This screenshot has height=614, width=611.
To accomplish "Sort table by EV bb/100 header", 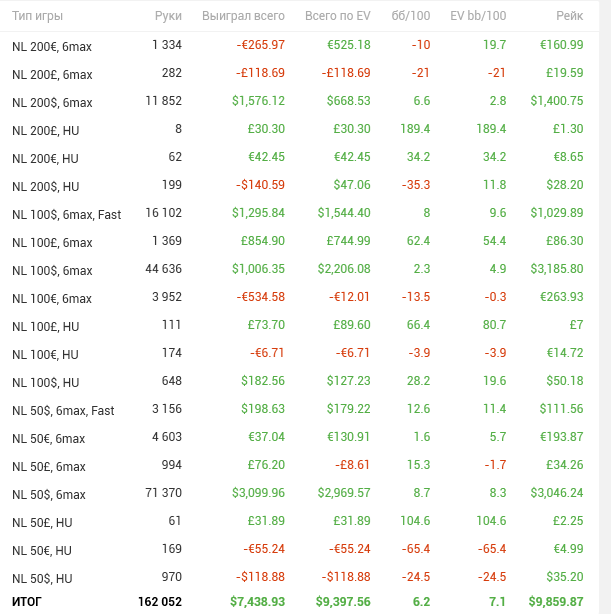I will click(478, 16).
